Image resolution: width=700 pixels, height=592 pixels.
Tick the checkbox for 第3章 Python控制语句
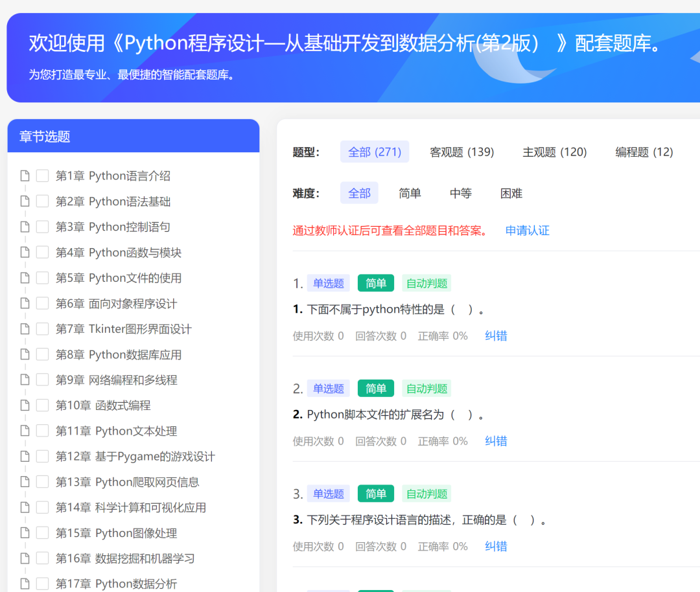42,227
